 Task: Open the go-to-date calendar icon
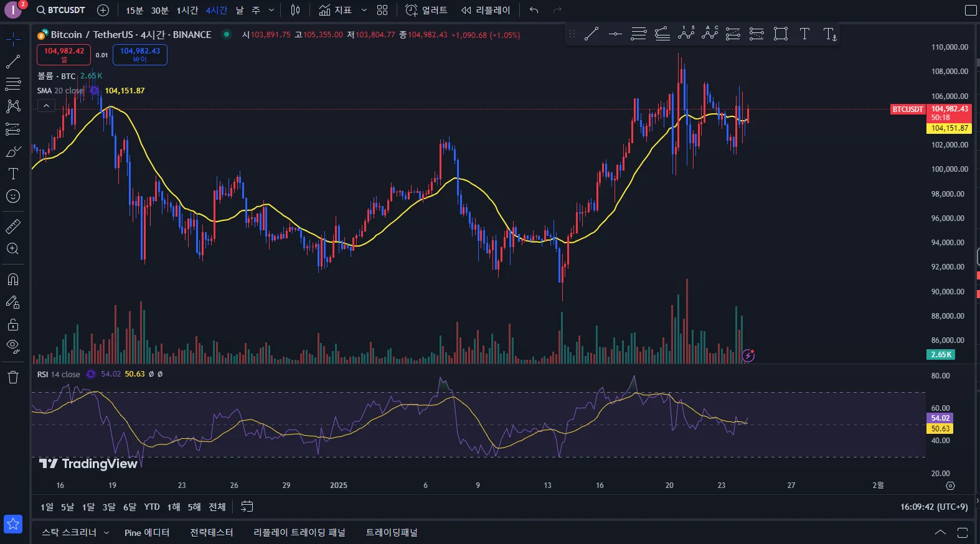247,507
